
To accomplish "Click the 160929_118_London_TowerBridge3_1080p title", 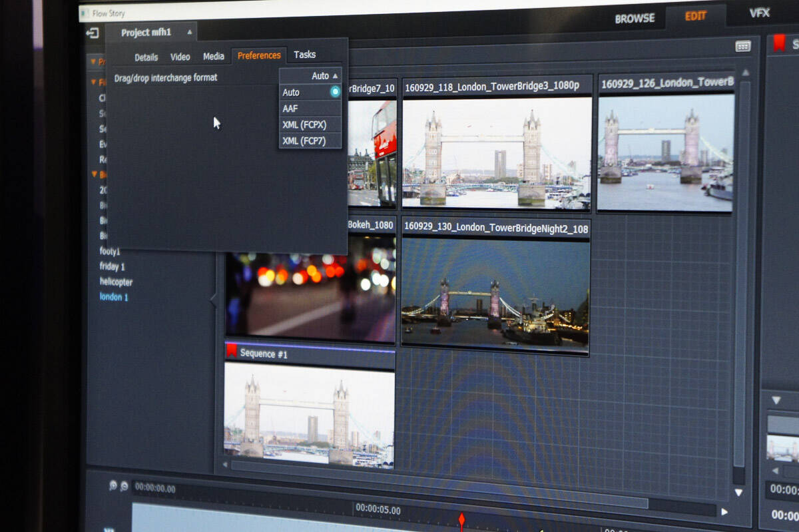I will point(492,87).
